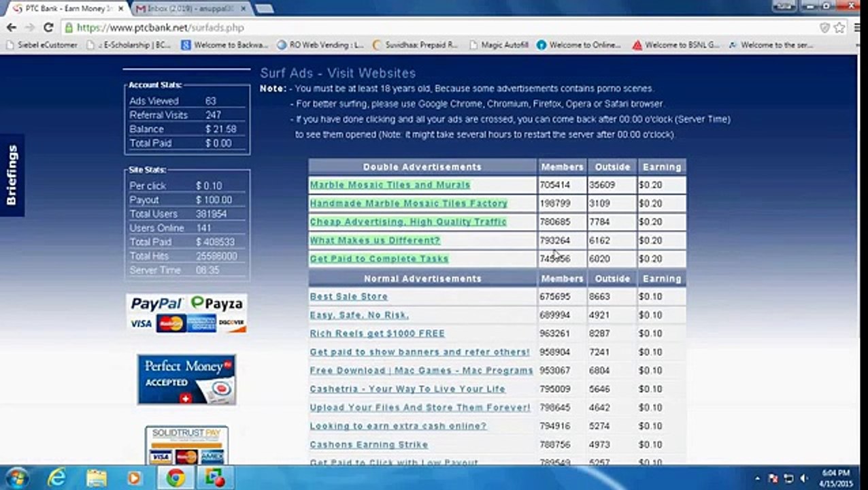Open the Easy, Safe, No Risk ad
868x490 pixels.
[359, 315]
